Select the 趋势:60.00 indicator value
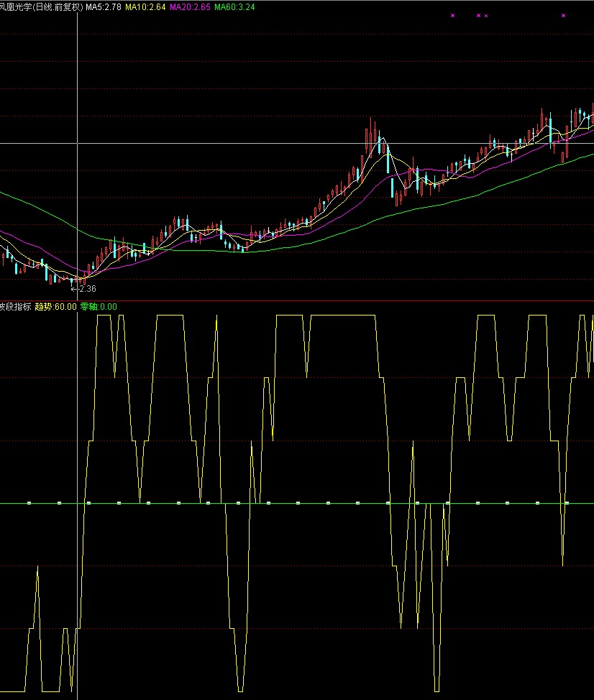594x700 pixels. [56, 307]
